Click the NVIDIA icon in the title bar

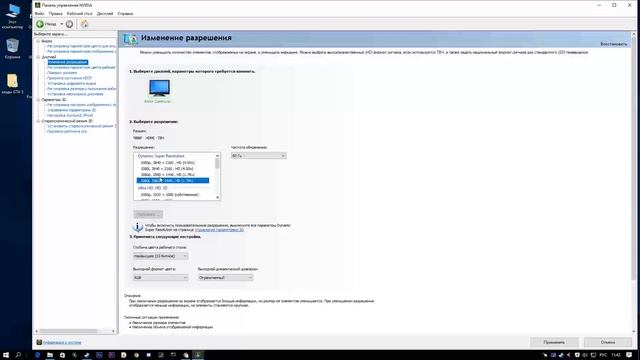point(38,5)
